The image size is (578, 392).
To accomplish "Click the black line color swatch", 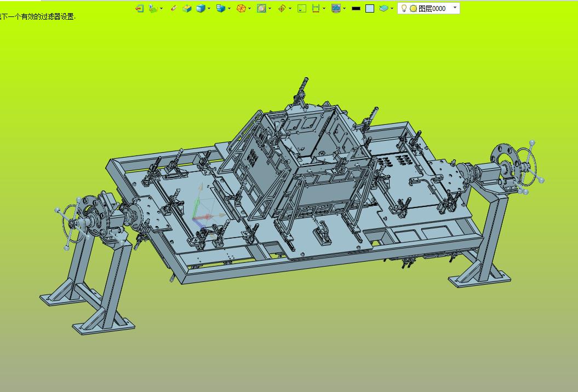I will pyautogui.click(x=356, y=8).
